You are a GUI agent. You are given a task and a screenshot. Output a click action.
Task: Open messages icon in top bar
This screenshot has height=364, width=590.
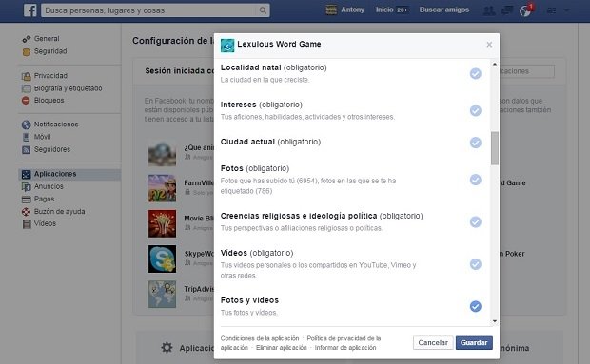pos(507,10)
